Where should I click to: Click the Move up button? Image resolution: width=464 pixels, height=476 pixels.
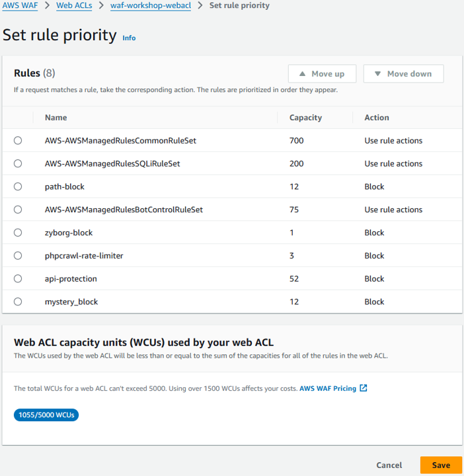tap(322, 74)
